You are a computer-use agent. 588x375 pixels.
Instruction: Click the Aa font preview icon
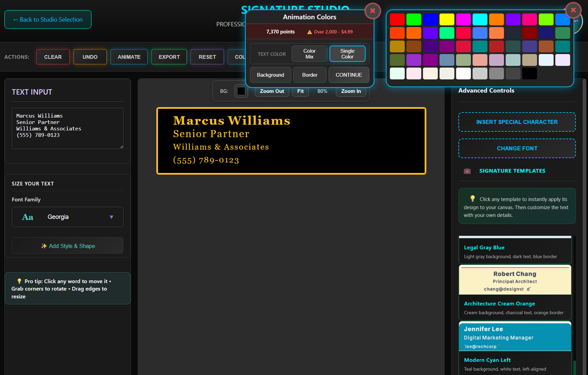pyautogui.click(x=28, y=217)
